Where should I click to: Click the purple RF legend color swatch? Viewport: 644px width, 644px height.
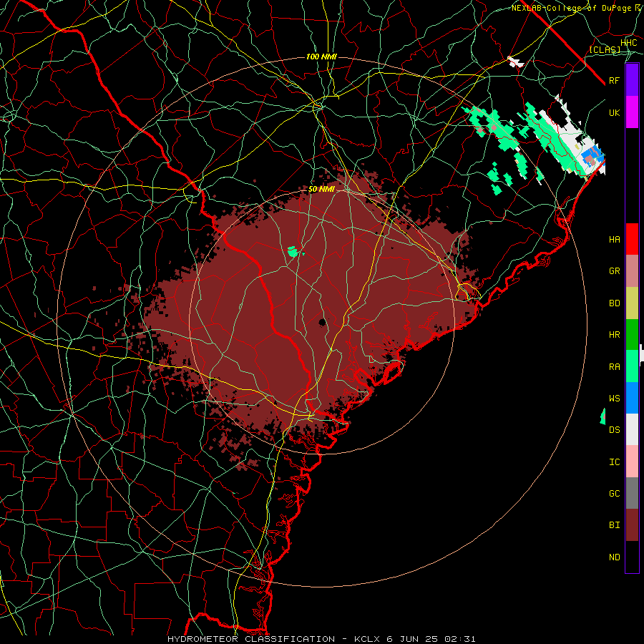click(x=632, y=80)
